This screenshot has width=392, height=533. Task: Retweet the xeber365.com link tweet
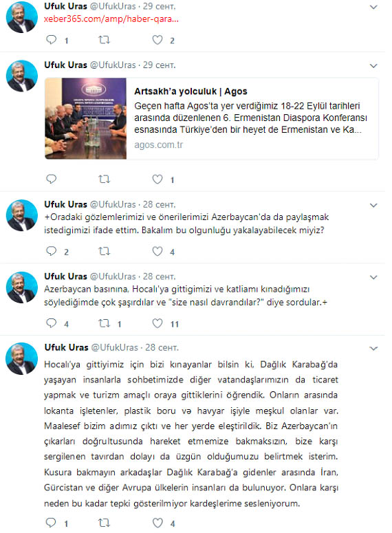click(x=104, y=40)
